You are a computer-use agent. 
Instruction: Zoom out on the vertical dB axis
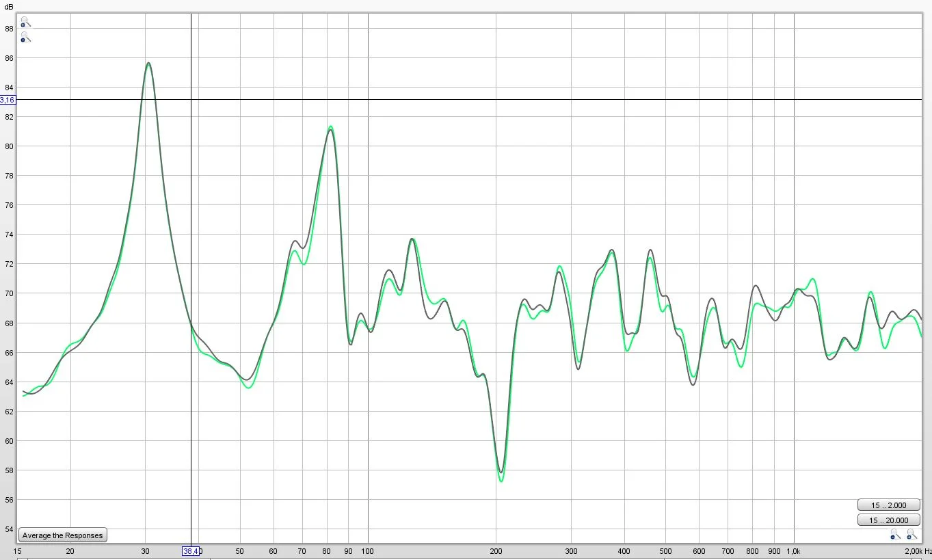[25, 38]
